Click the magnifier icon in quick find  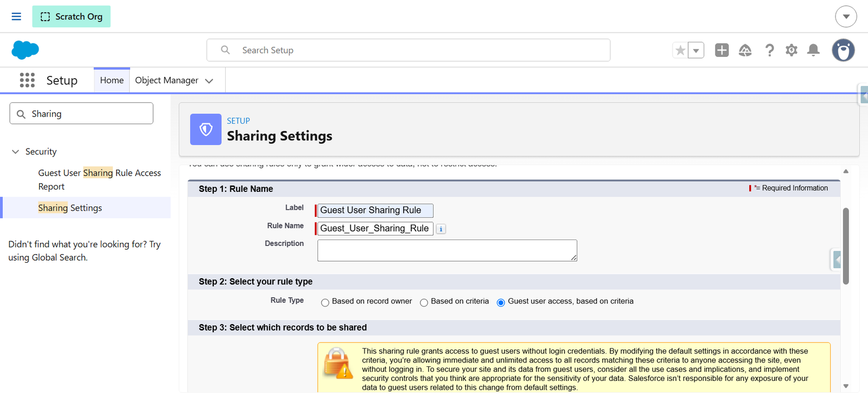(21, 114)
